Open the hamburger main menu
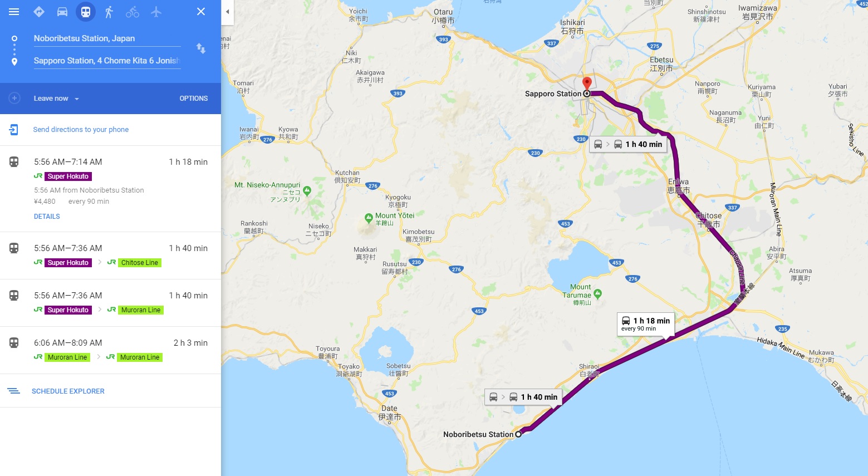This screenshot has width=868, height=476. point(14,12)
